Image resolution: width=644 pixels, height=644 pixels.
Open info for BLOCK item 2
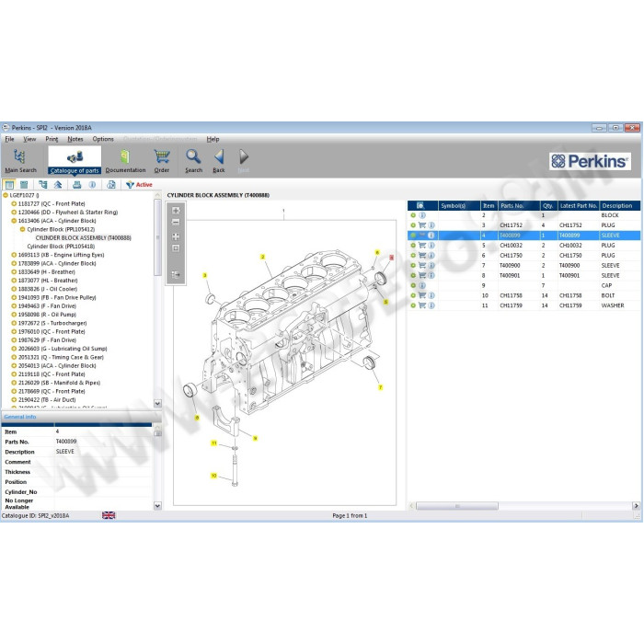click(x=422, y=215)
